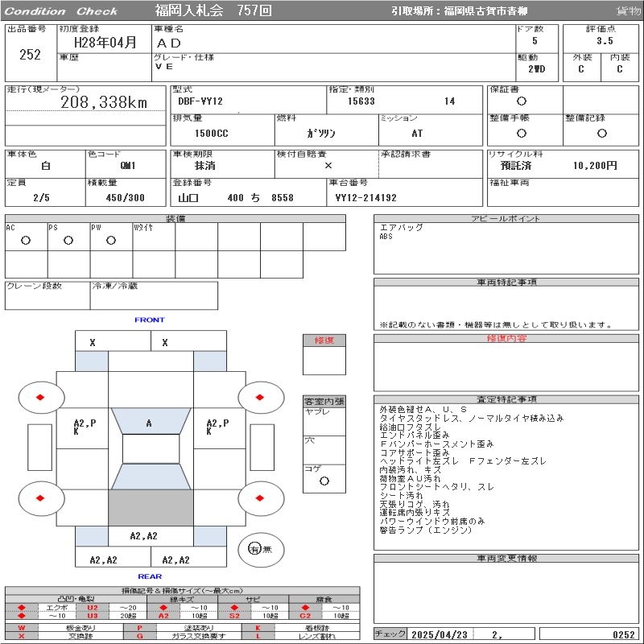Click the seating capacity 2/5
Viewport: 644px width, 644px height.
click(42, 197)
